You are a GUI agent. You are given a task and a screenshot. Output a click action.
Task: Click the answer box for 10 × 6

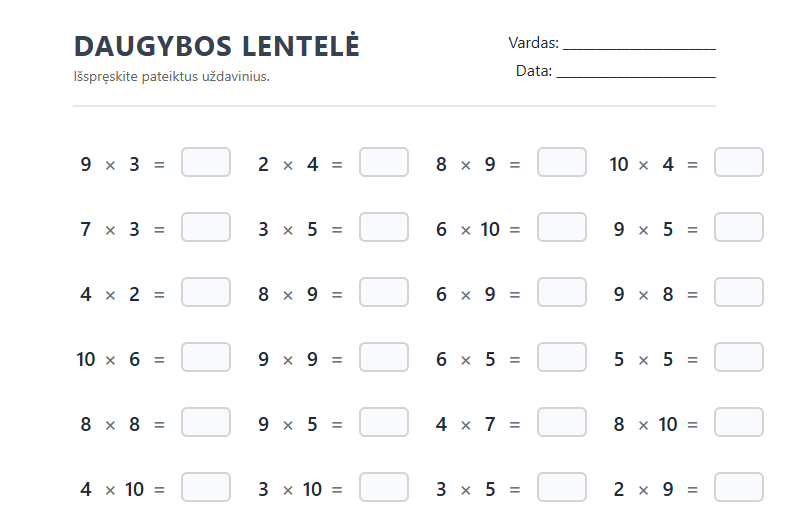point(206,358)
